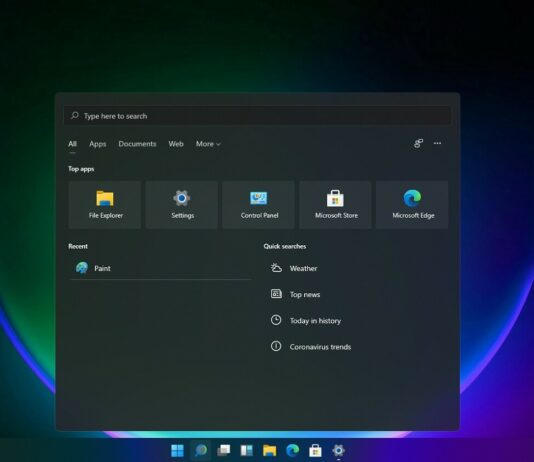Open the search feedback icon

click(419, 143)
